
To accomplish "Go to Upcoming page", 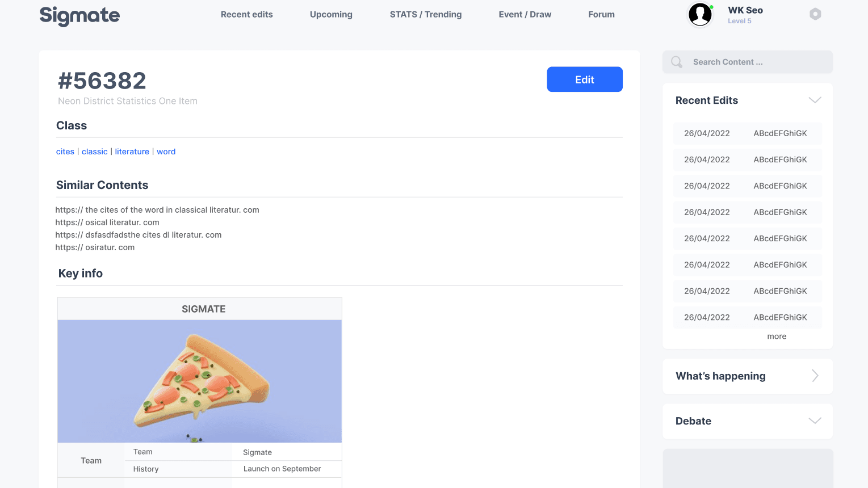I will point(331,15).
